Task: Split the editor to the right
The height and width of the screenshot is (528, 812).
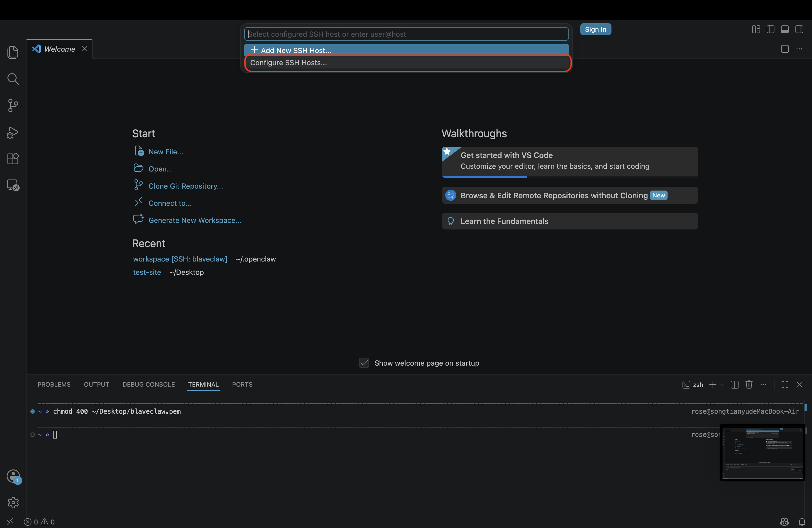Action: click(785, 49)
